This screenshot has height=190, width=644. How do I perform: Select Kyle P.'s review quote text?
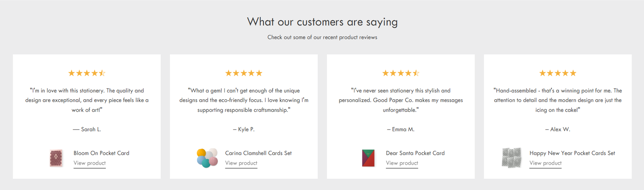point(244,100)
